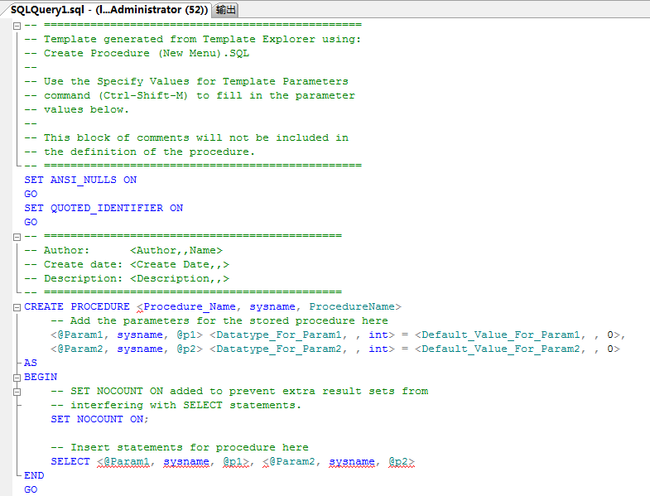Click comment 'command (Ctrl-Shift-M) to fill in the parameter'
The image size is (650, 496).
pyautogui.click(x=199, y=95)
